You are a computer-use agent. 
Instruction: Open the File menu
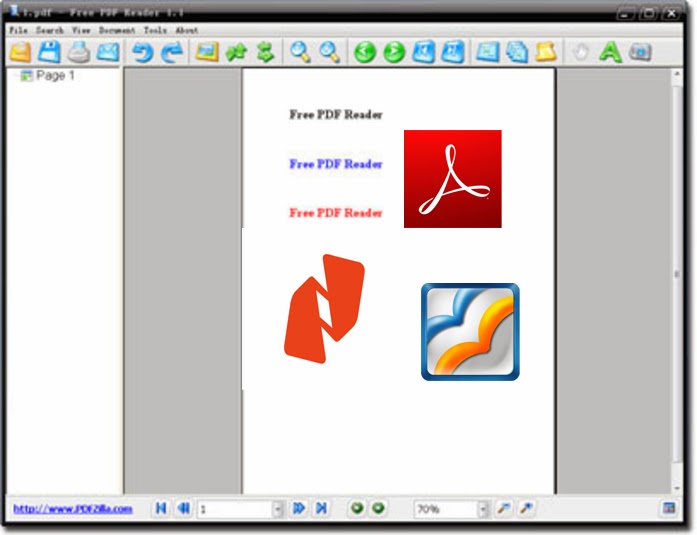coord(19,30)
